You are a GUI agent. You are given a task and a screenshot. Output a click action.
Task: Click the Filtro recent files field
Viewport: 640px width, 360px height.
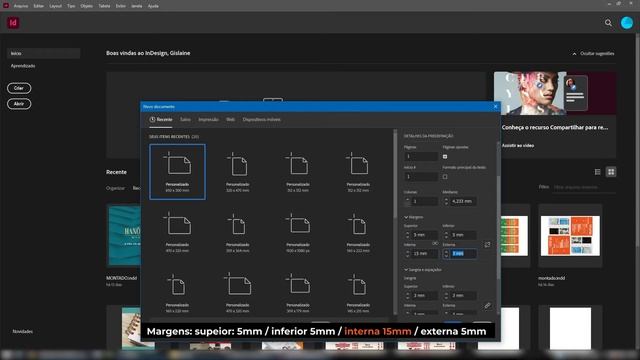(x=584, y=187)
